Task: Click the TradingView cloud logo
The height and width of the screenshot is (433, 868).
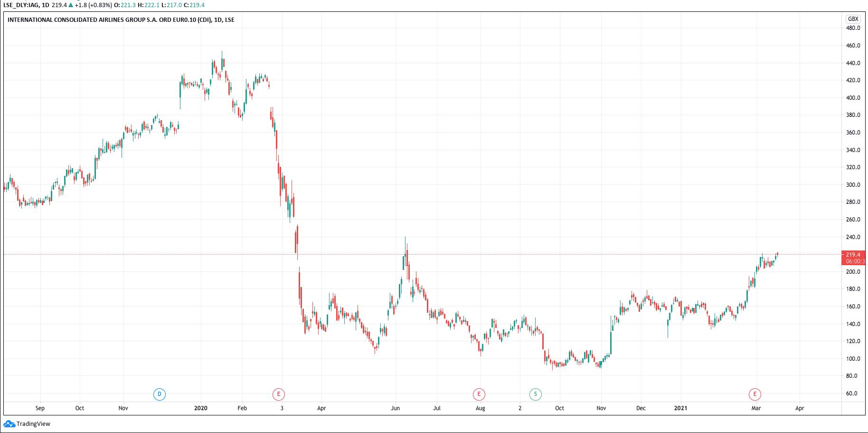Action: [x=9, y=423]
